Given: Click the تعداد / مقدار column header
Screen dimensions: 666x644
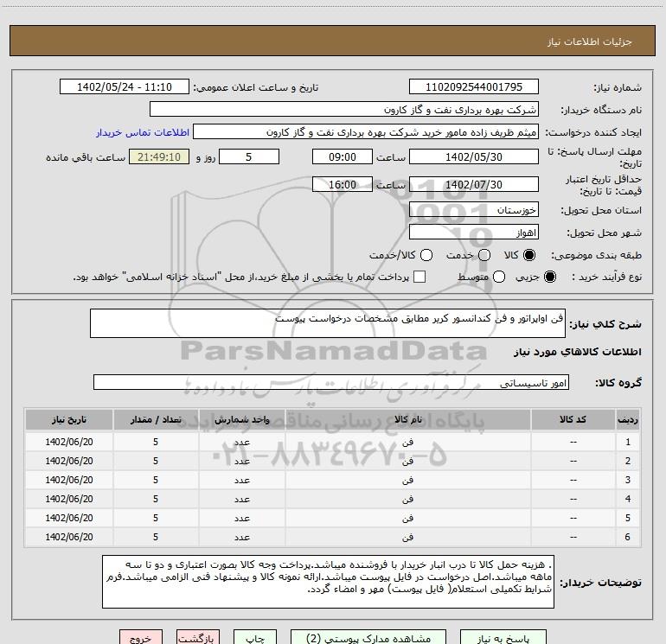Looking at the screenshot, I should coord(156,419).
